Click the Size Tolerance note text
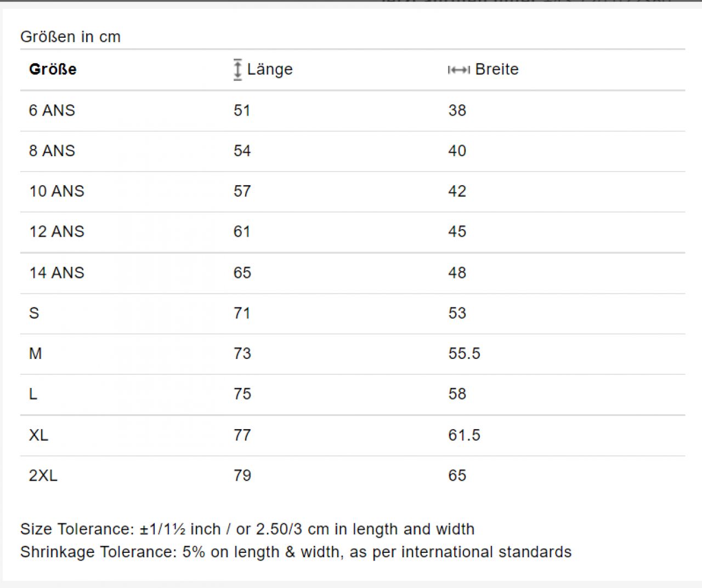 (247, 529)
